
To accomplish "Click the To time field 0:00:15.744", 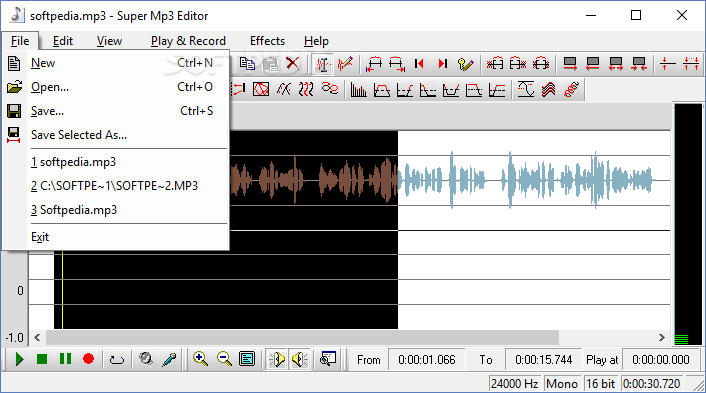I will (543, 360).
